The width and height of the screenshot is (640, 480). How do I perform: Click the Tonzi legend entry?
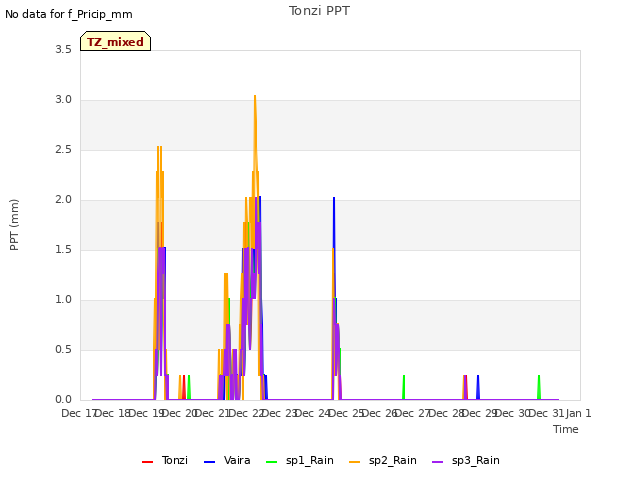pyautogui.click(x=165, y=461)
